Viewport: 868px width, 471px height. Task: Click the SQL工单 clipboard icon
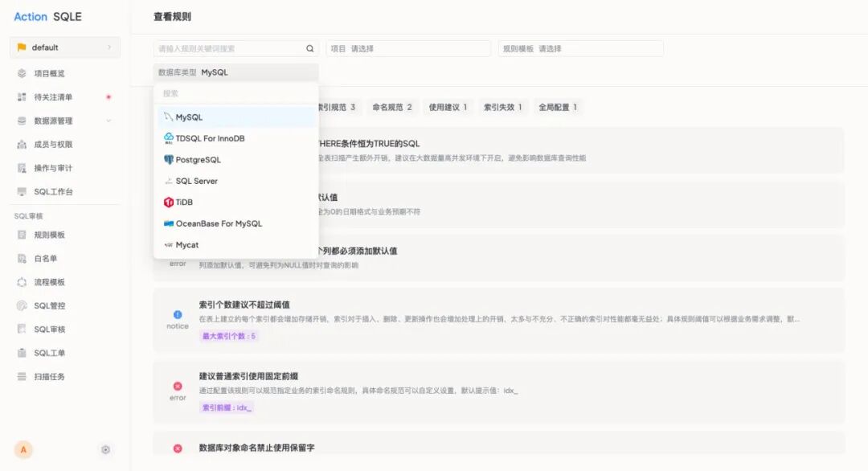point(22,353)
